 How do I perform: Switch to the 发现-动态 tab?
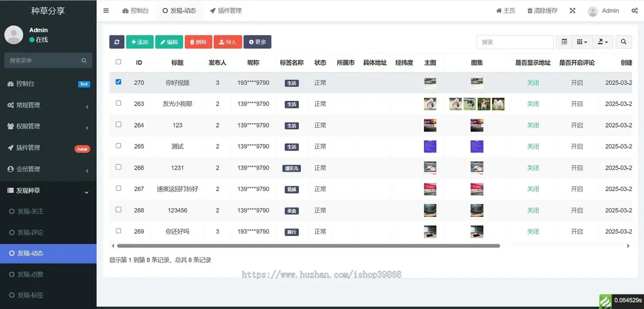179,11
